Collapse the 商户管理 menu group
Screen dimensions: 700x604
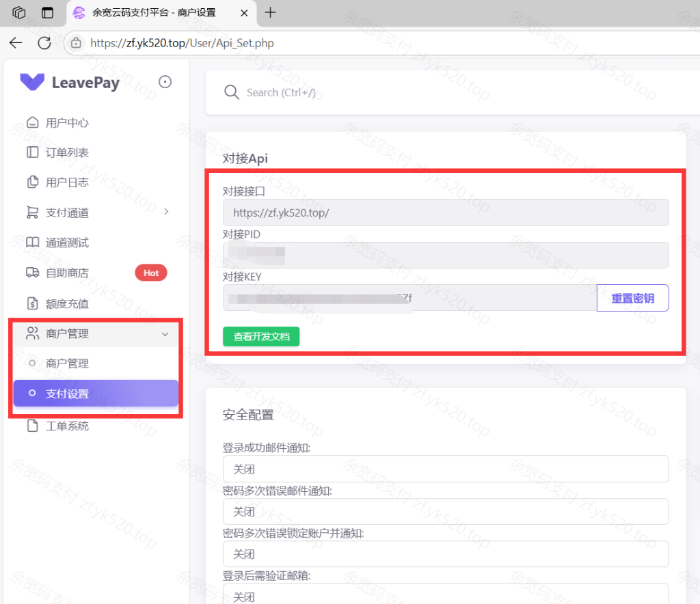165,333
